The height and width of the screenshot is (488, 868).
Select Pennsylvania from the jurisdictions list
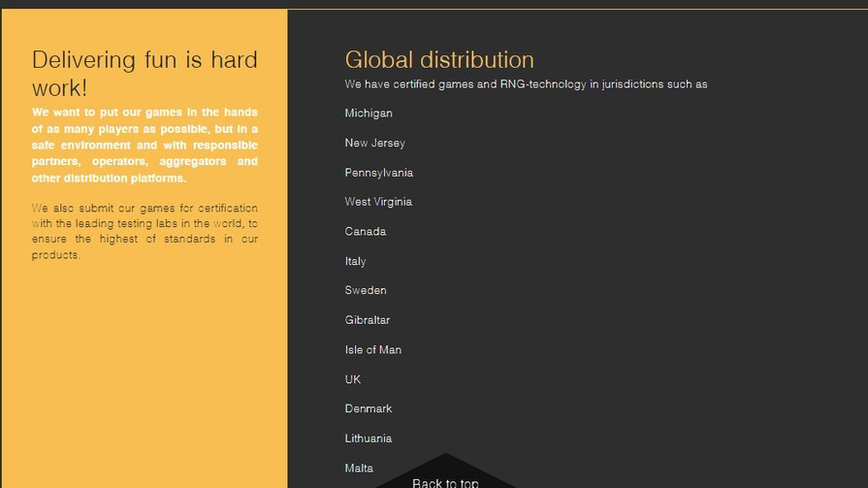point(378,173)
